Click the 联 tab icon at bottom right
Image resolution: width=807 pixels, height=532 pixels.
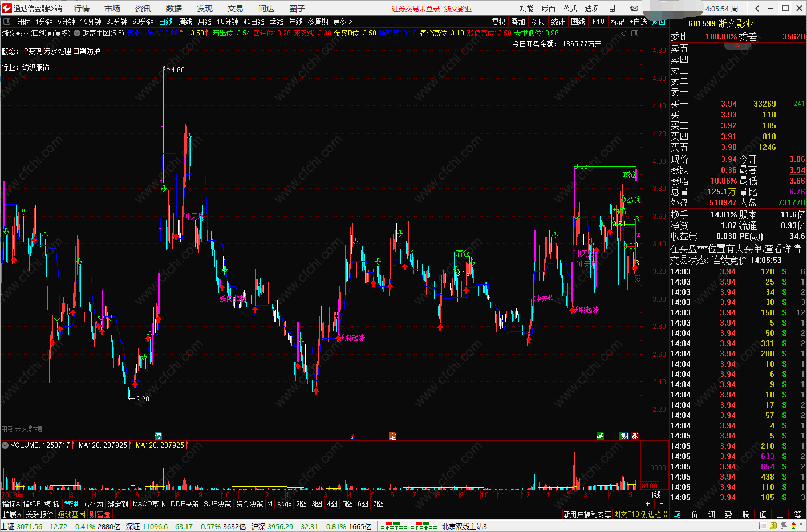point(746,514)
